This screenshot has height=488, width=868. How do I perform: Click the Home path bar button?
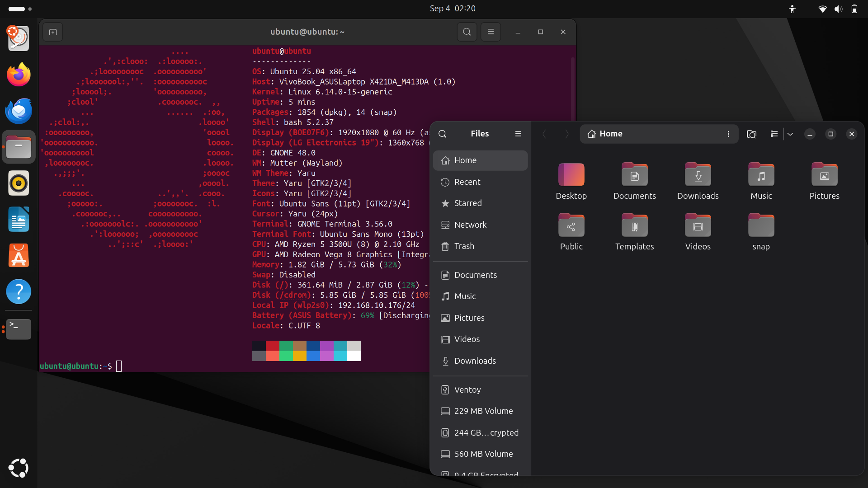click(x=605, y=134)
